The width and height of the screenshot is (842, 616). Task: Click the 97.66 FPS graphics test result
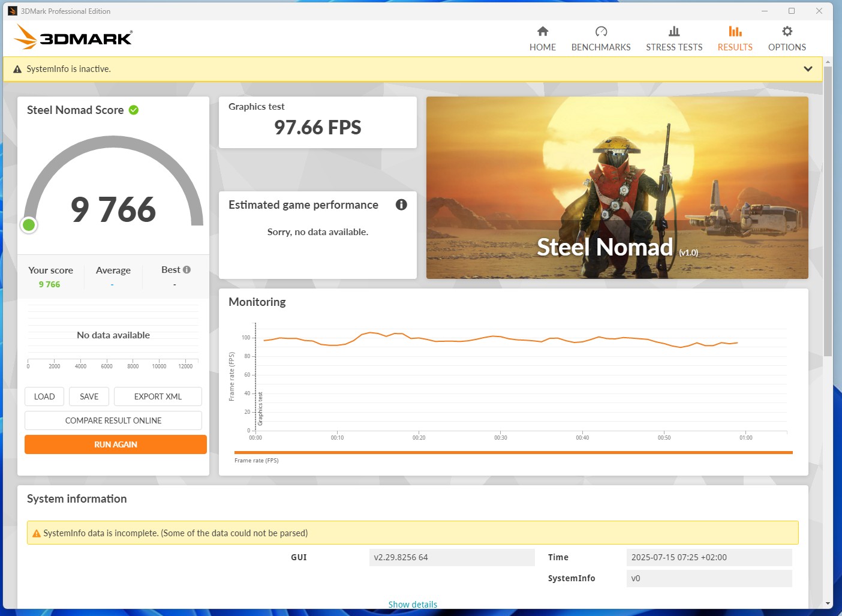(x=318, y=127)
